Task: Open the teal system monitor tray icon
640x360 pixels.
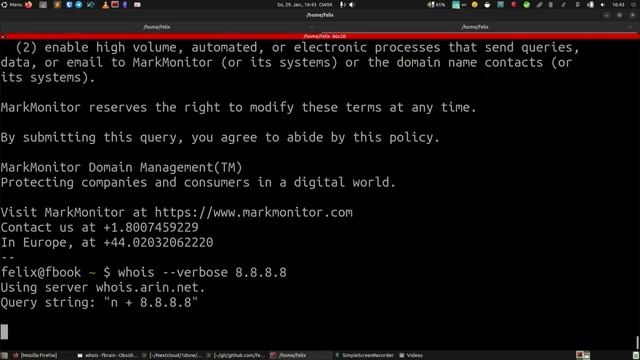Action: (x=500, y=4)
